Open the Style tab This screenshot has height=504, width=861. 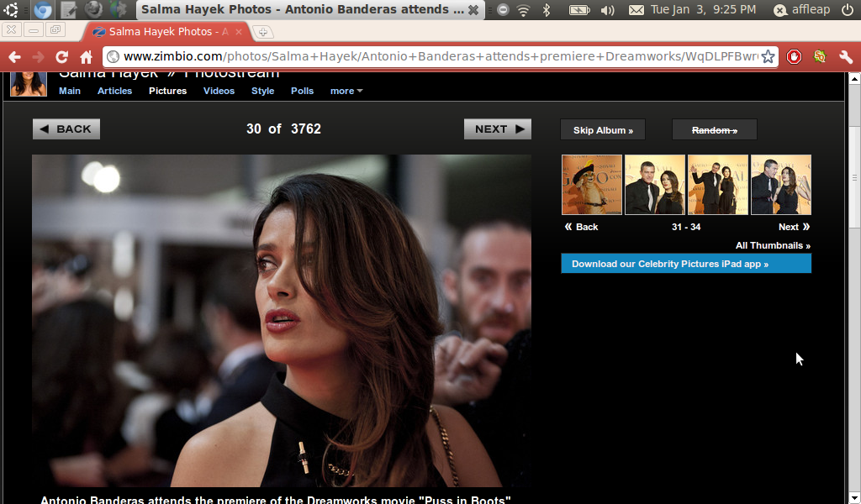point(263,91)
